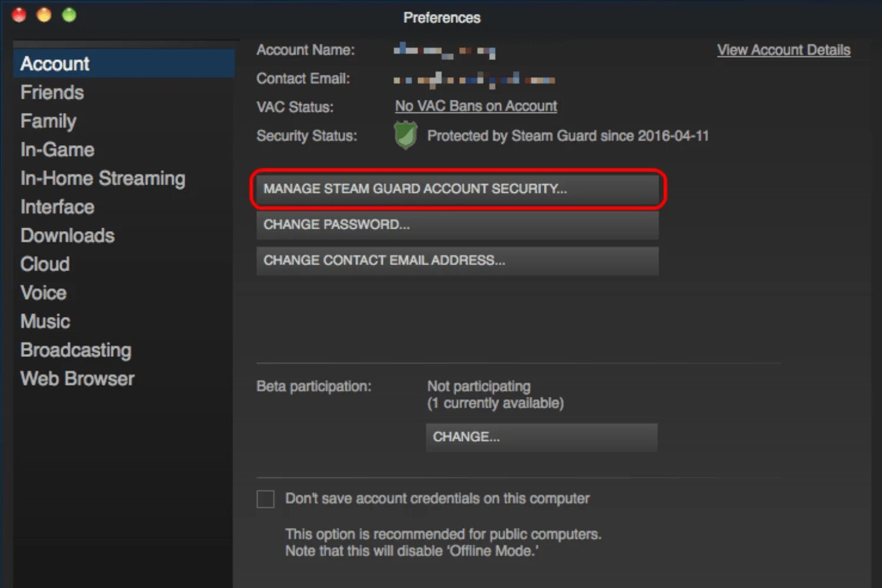
Task: Switch to In-Home Streaming settings
Action: pyautogui.click(x=103, y=178)
